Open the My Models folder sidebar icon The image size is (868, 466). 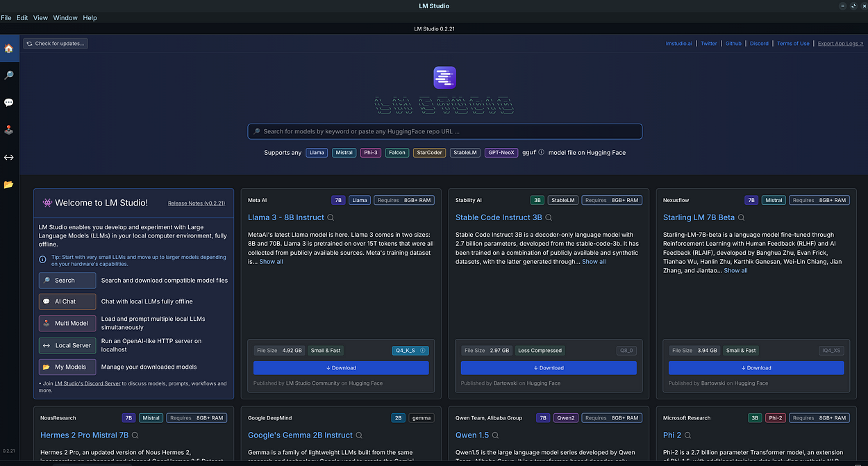pyautogui.click(x=8, y=184)
